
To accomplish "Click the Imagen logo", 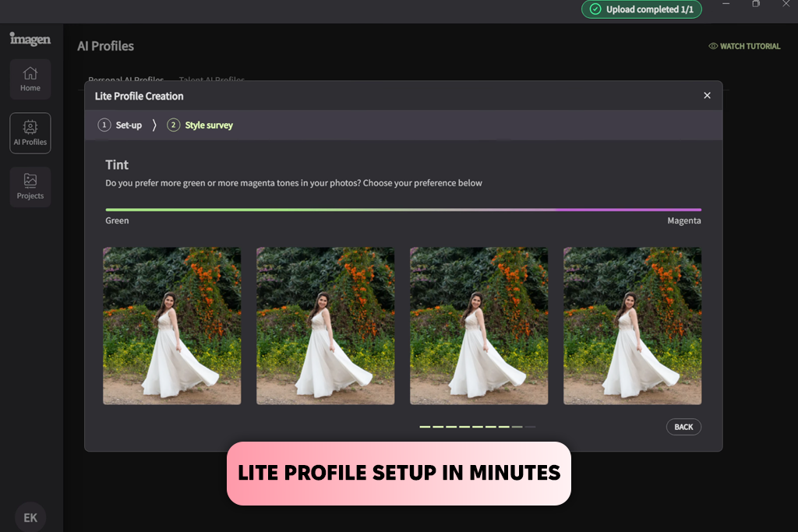I will click(x=30, y=39).
